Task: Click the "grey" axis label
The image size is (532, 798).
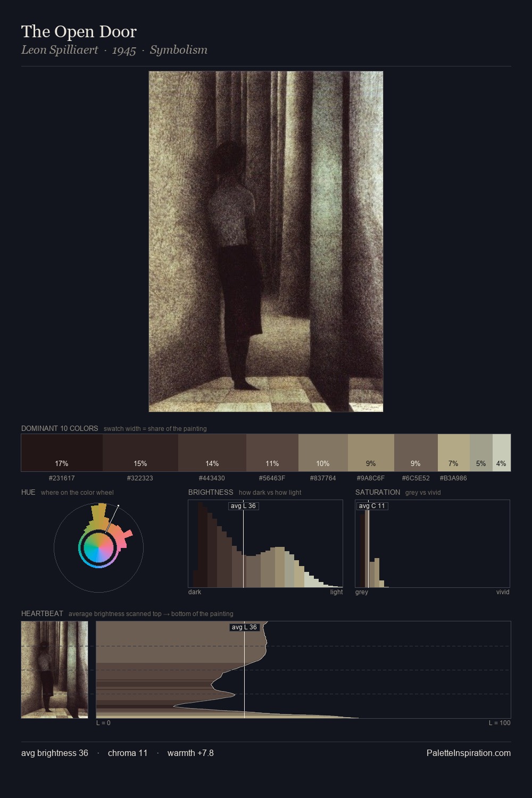Action: tap(362, 592)
